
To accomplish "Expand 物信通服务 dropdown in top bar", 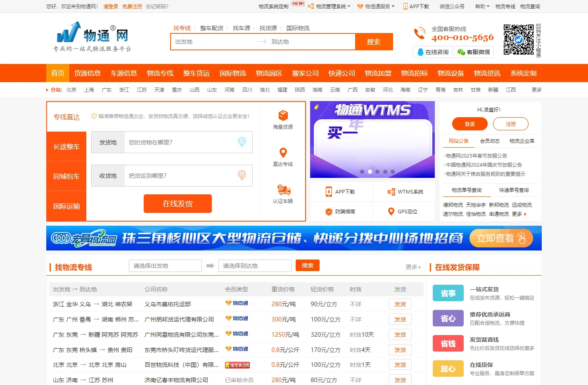I will tap(376, 7).
